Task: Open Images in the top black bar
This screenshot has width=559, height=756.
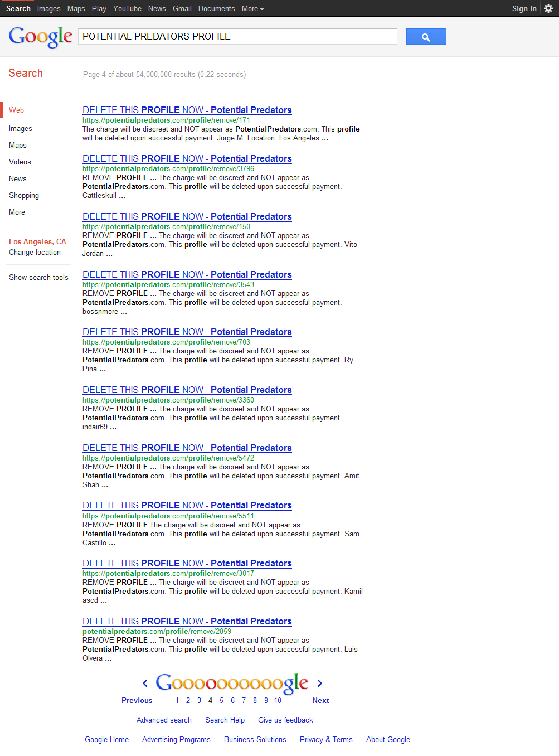Action: 49,8
